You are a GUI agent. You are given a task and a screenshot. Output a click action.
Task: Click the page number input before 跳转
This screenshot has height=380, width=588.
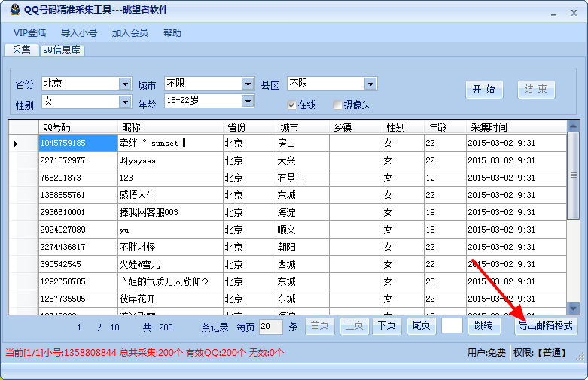point(452,326)
